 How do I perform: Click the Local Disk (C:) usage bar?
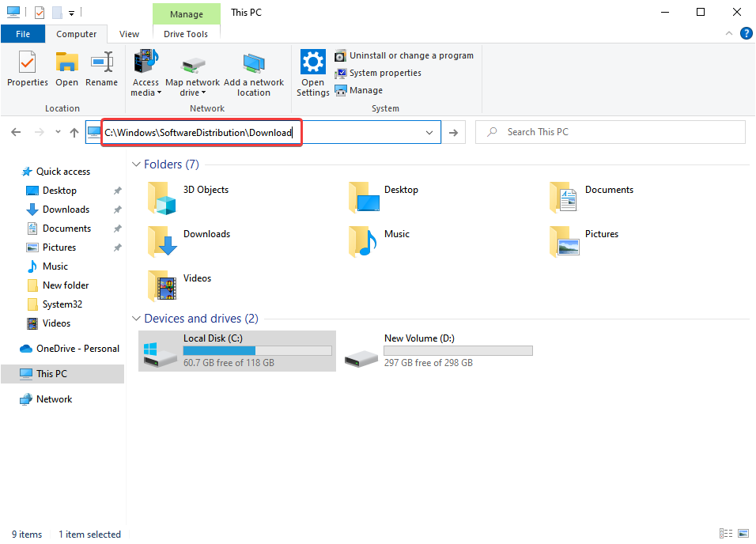[x=258, y=350]
